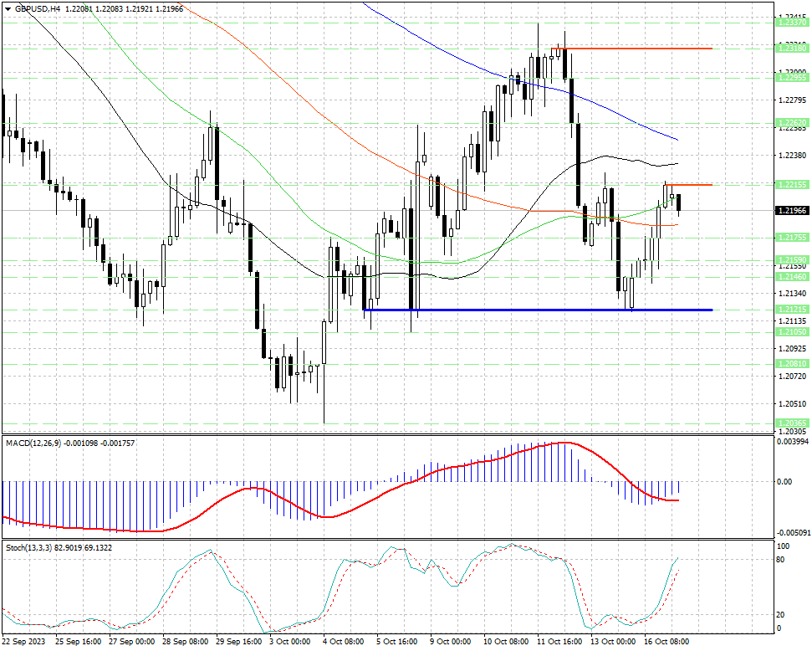This screenshot has width=812, height=651.
Task: Click the GBPUSD,H4 chart title text
Action: 38,9
